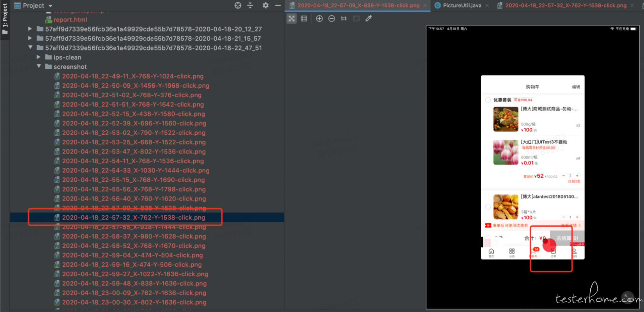
Task: Click the fruit basket product thumbnail
Action: pyautogui.click(x=506, y=119)
